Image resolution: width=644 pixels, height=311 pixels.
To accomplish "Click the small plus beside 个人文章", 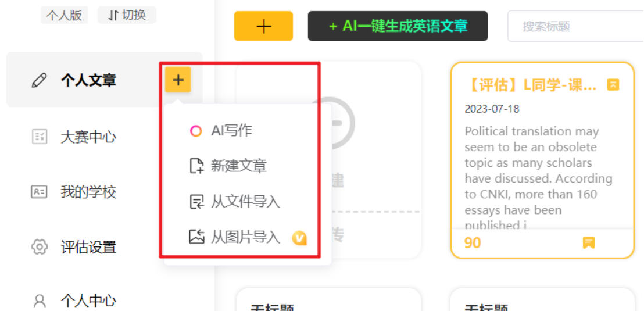I will (x=178, y=80).
